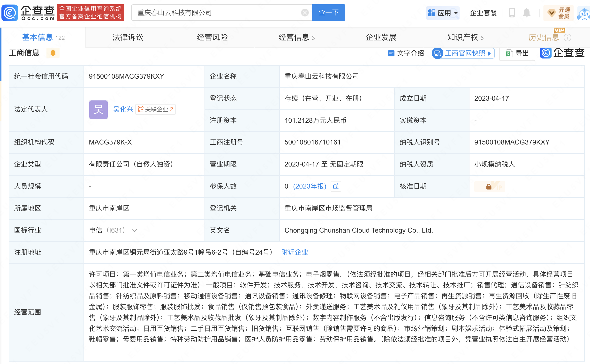Select taxpayer ID in 纳税人识别号 row

[x=512, y=142]
